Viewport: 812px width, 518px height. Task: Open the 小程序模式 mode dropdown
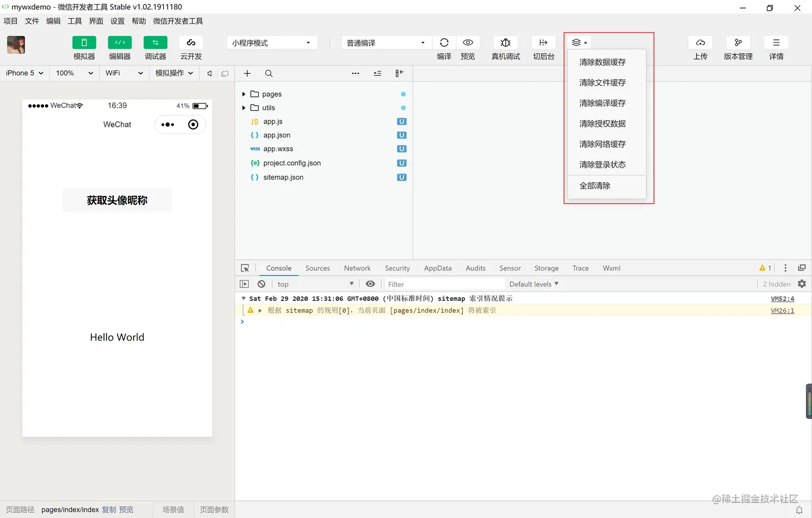tap(272, 43)
